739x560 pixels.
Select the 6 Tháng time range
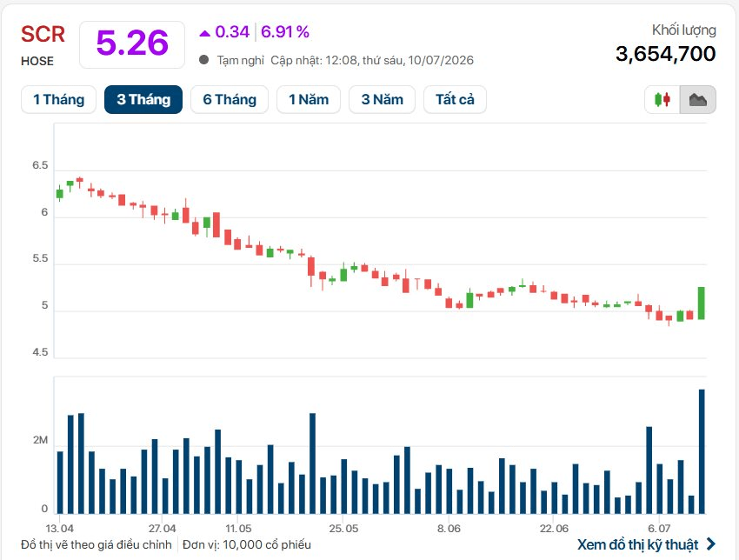pyautogui.click(x=230, y=99)
